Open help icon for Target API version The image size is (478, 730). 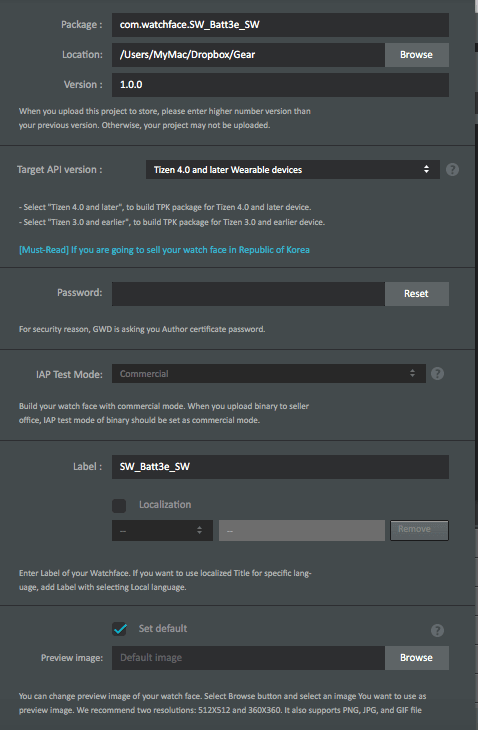tap(452, 169)
